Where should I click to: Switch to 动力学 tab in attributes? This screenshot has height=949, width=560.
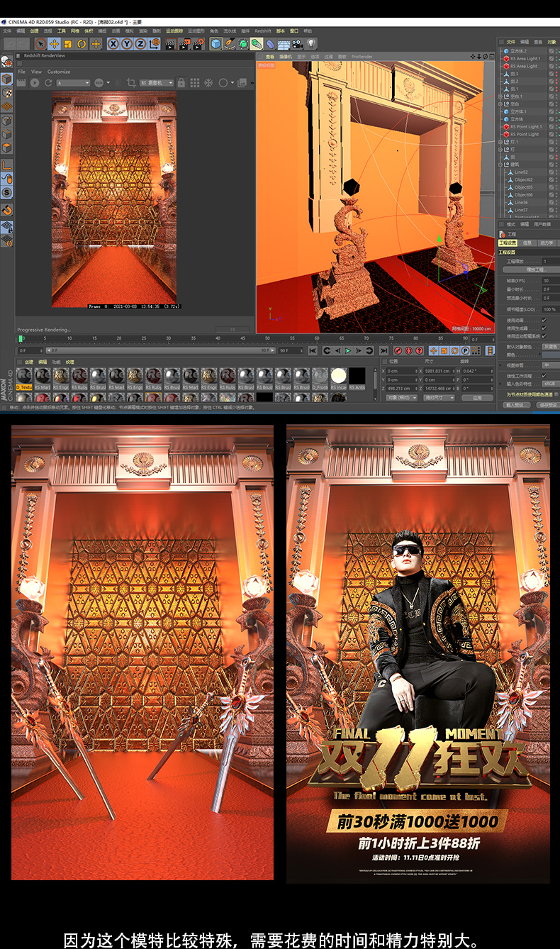547,243
